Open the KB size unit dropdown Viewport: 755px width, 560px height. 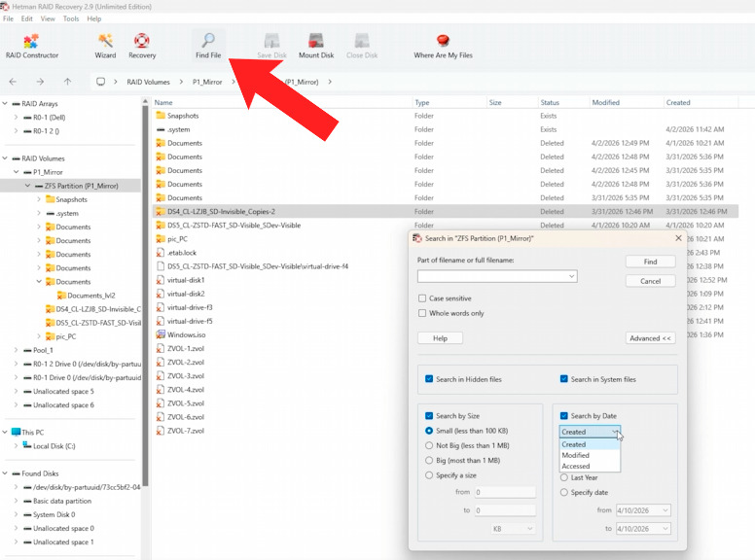514,529
